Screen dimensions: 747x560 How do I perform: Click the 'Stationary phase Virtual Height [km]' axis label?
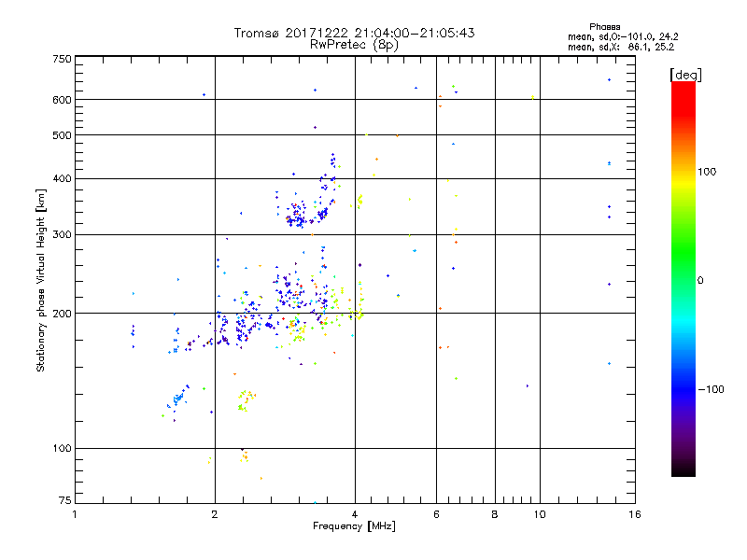pos(41,281)
